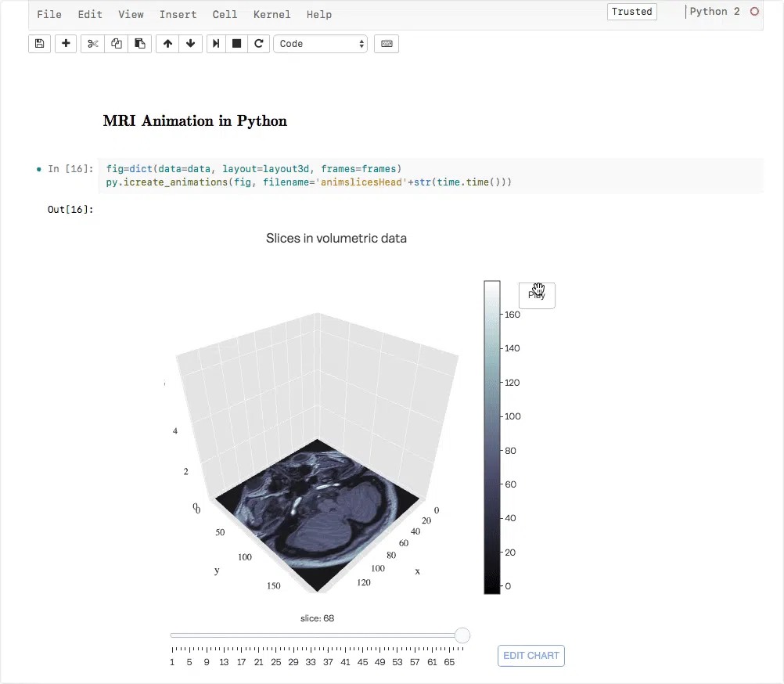Copy selected cells icon

pos(117,44)
